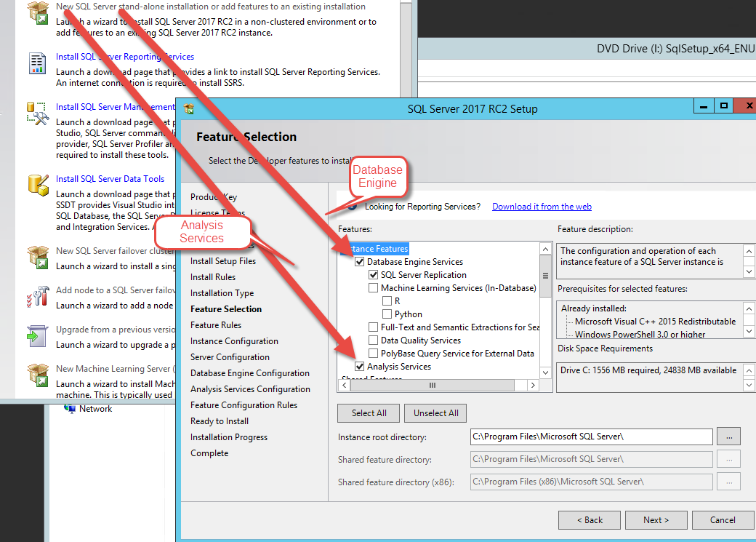This screenshot has height=542, width=756.
Task: Click features list scroll right arrow
Action: click(533, 385)
